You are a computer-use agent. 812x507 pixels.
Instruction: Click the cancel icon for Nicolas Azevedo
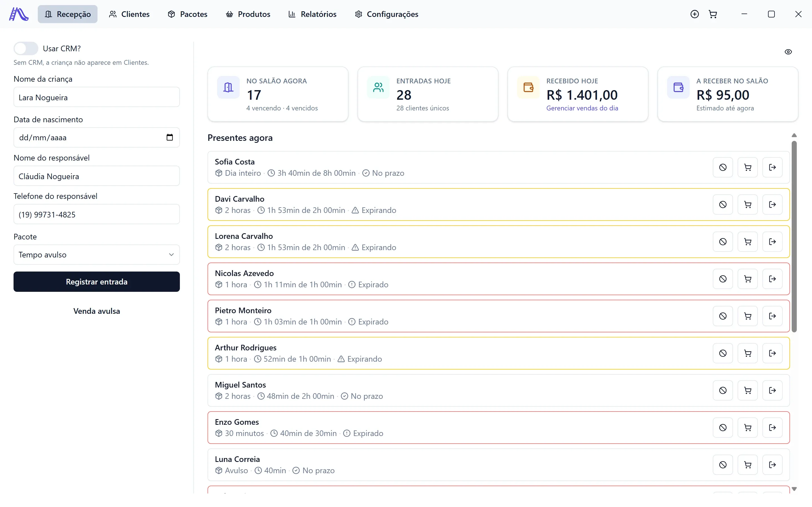coord(723,279)
